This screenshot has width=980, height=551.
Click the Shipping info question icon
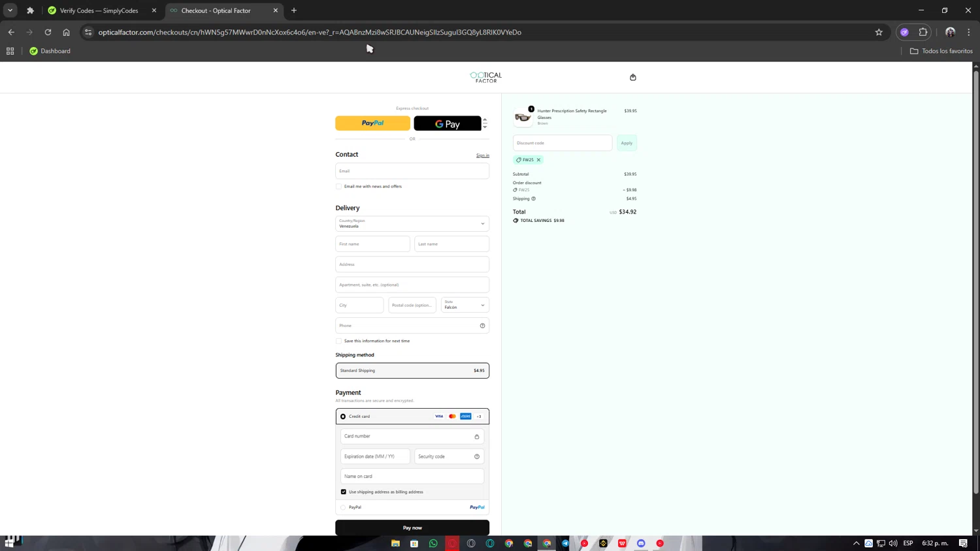tap(533, 198)
